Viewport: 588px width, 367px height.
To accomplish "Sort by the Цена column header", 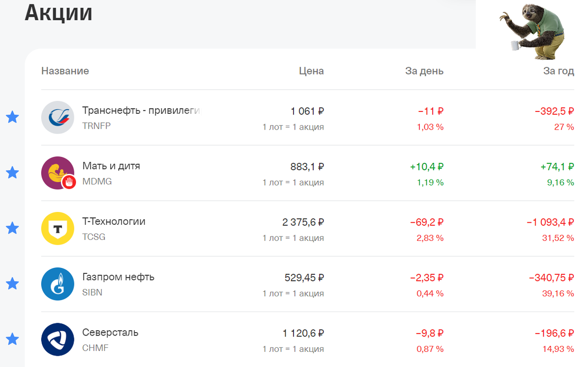I will coord(312,71).
